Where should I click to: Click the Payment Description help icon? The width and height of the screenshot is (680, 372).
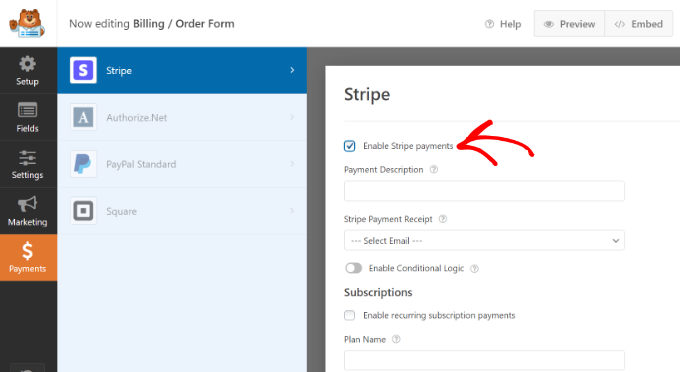[434, 170]
